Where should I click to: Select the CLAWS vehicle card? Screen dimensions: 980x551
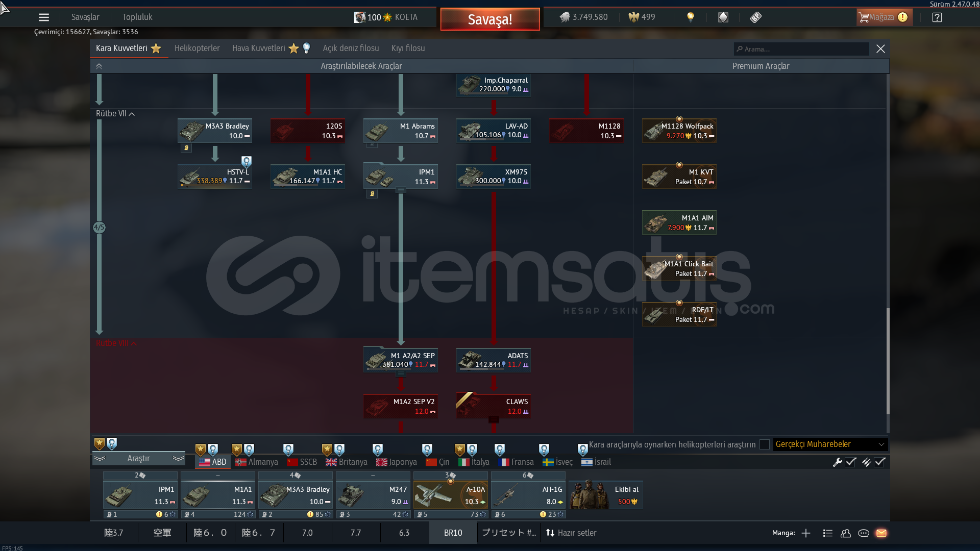coord(494,406)
